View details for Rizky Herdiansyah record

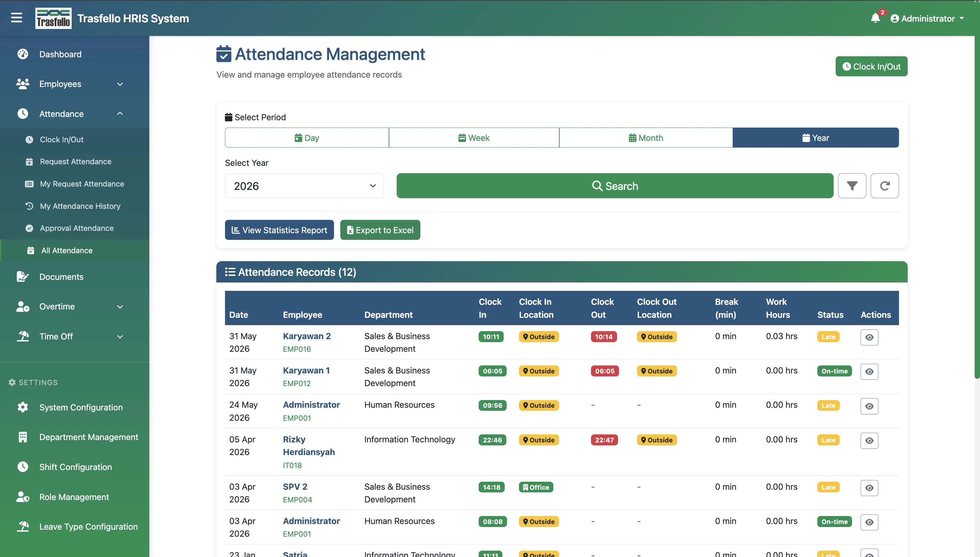coord(869,441)
